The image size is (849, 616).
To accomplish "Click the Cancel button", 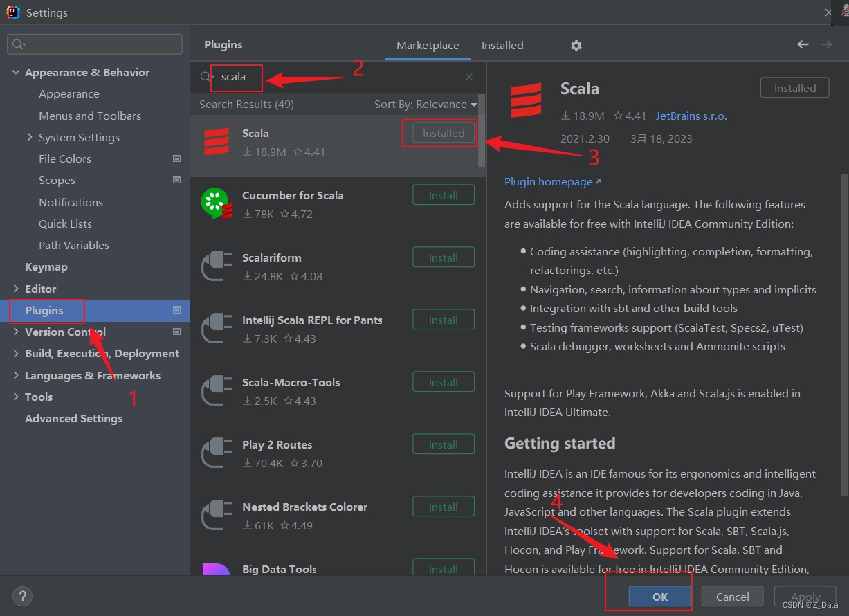I will [x=733, y=597].
